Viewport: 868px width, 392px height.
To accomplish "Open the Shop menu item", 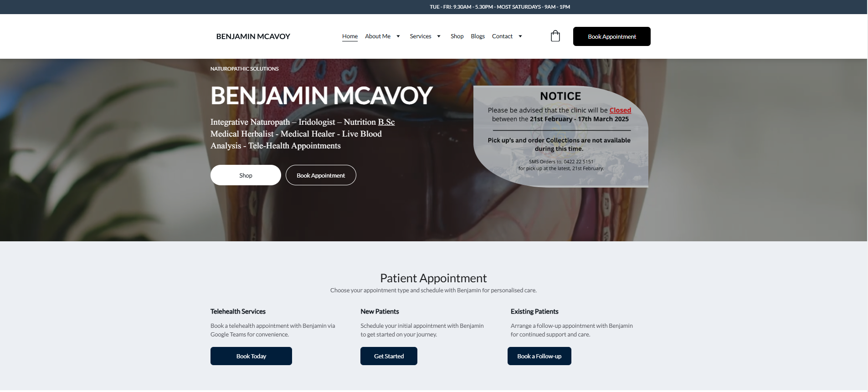I will coord(457,36).
